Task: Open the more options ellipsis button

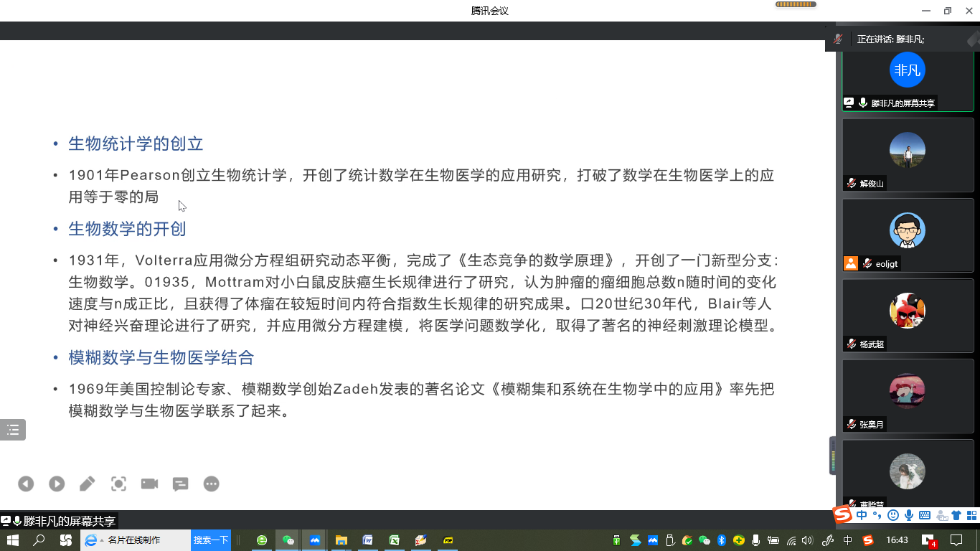Action: tap(211, 484)
